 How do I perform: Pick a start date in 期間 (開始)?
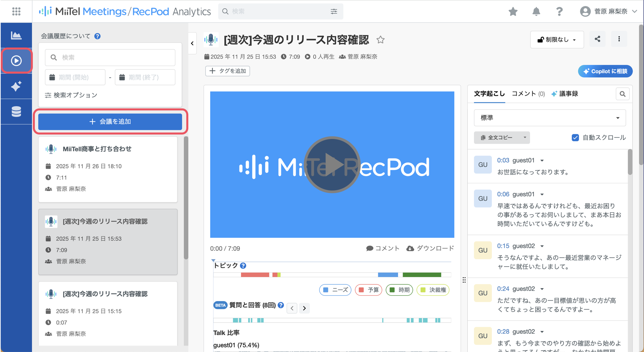(x=75, y=77)
